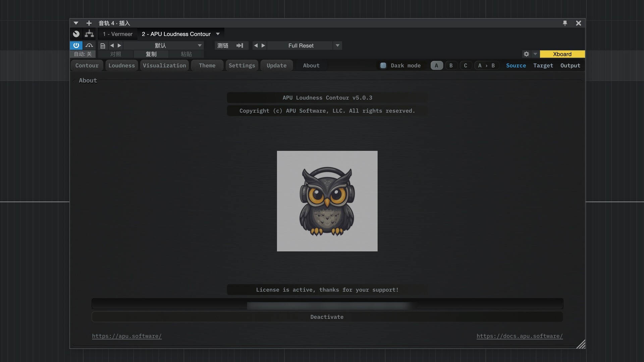Click the macro knob icon

pyautogui.click(x=76, y=34)
